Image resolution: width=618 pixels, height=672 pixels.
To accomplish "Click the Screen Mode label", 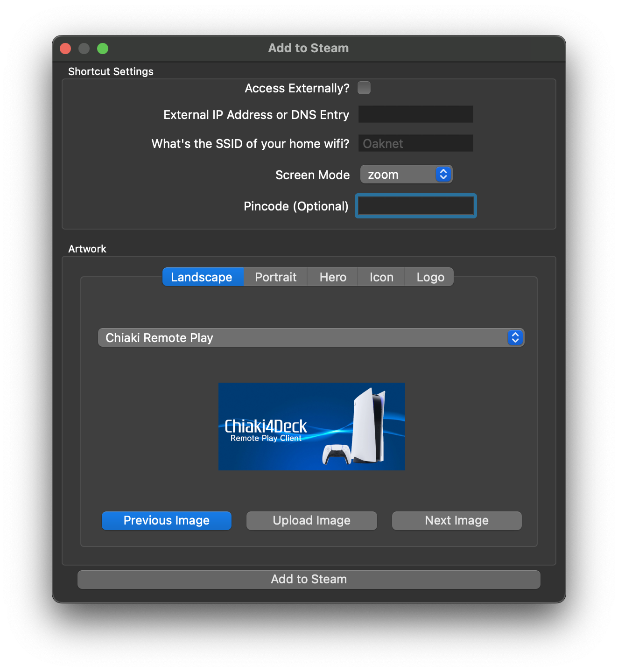I will click(x=312, y=175).
